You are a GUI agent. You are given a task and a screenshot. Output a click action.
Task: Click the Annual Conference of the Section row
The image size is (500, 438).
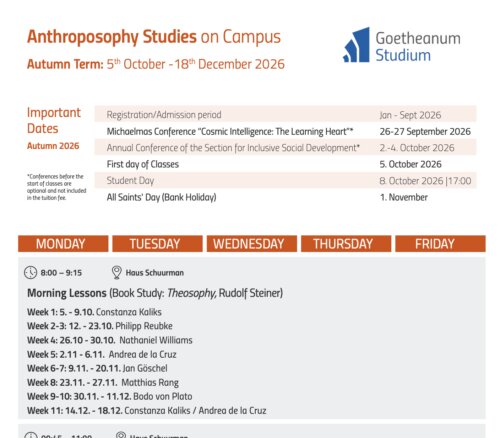(285, 148)
